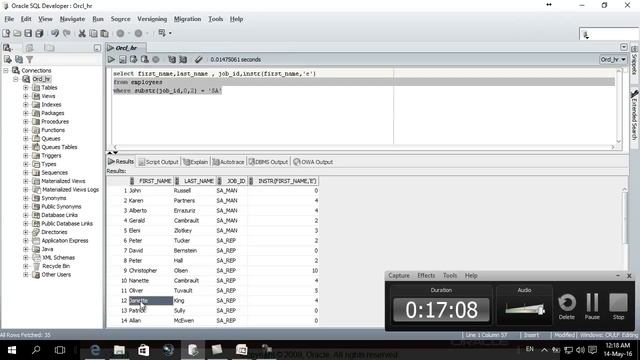Click the New Connection icon in Connections panel

pos(7,60)
